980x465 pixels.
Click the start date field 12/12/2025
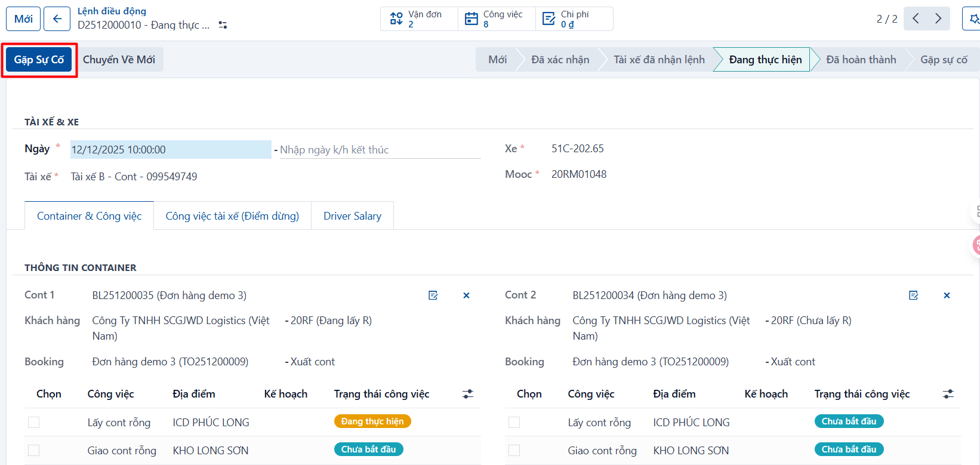tap(171, 150)
